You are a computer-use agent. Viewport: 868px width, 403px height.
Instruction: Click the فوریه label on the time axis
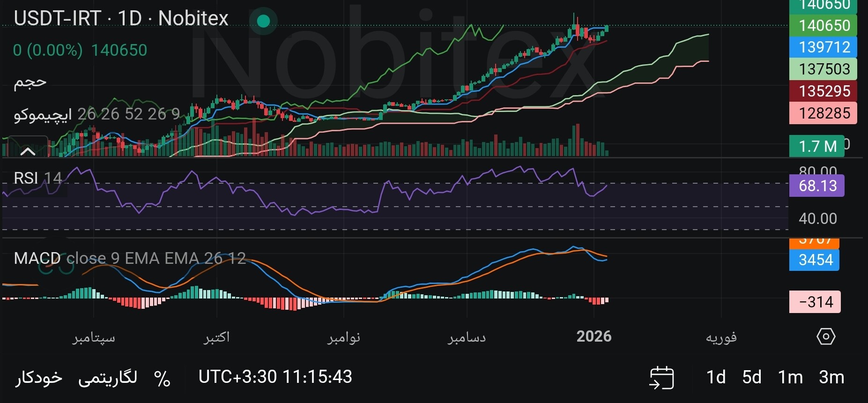[721, 337]
